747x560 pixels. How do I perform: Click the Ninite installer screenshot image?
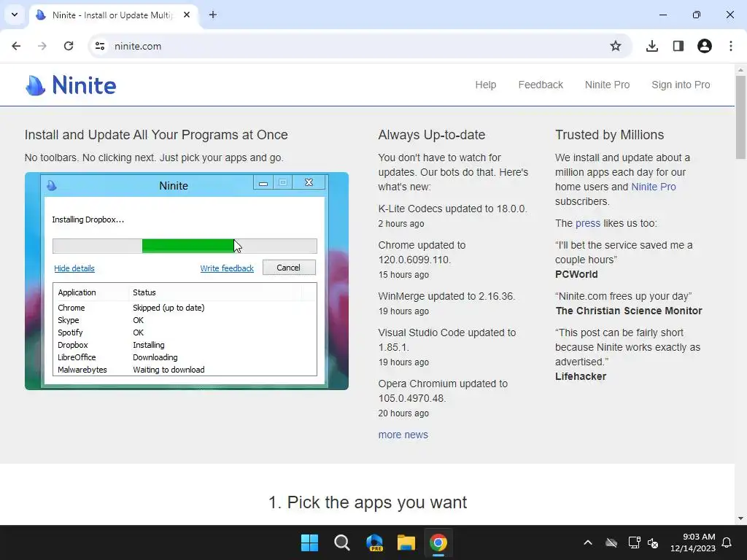(187, 281)
